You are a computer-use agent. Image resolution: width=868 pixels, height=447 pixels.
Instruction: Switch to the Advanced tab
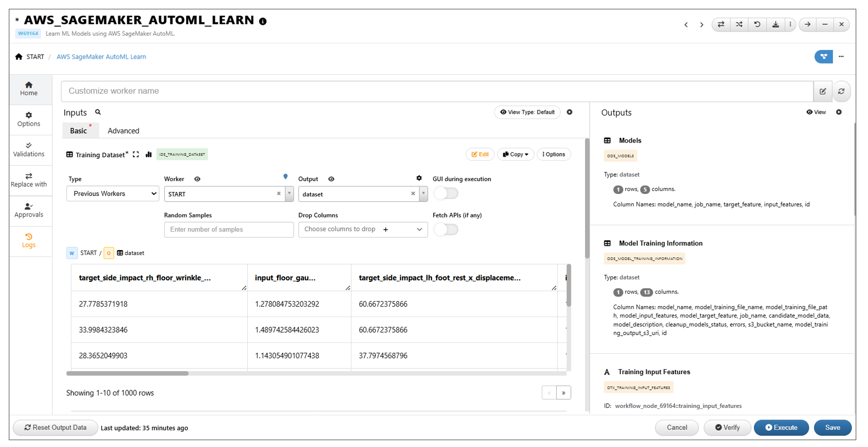(x=123, y=131)
